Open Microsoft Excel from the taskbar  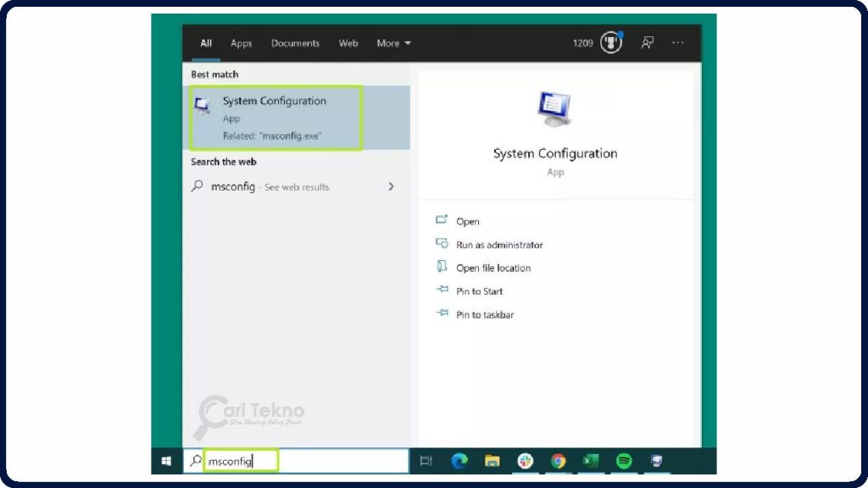[x=589, y=460]
